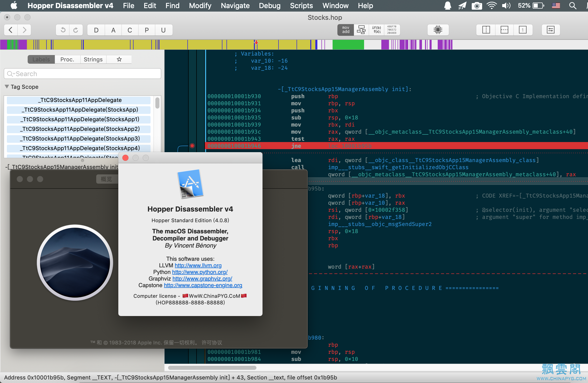Click the green segment in navigation bar

click(x=348, y=45)
